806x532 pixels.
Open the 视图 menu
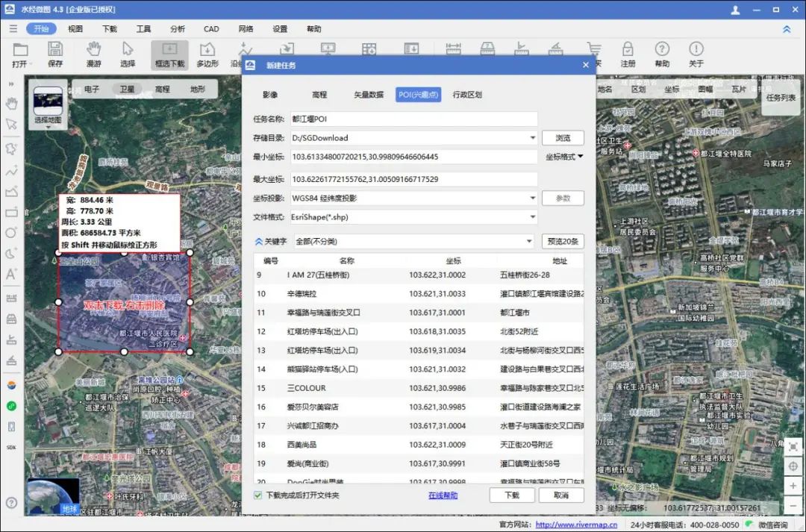[75, 29]
